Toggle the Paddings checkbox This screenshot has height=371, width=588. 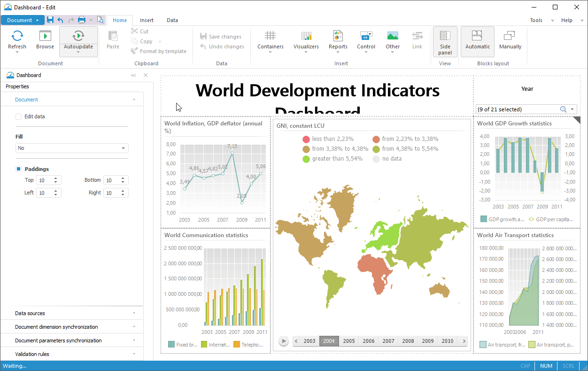pyautogui.click(x=19, y=169)
